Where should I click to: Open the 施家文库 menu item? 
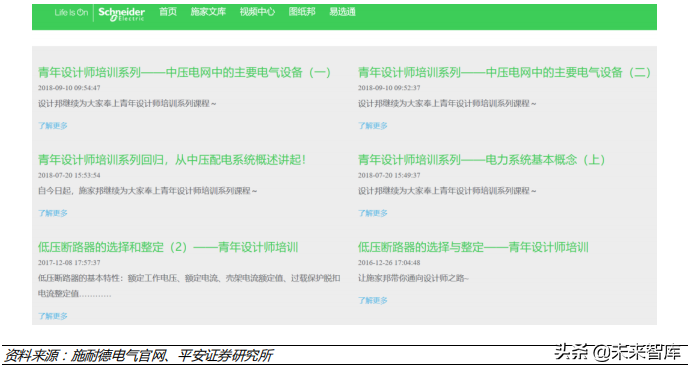[208, 12]
